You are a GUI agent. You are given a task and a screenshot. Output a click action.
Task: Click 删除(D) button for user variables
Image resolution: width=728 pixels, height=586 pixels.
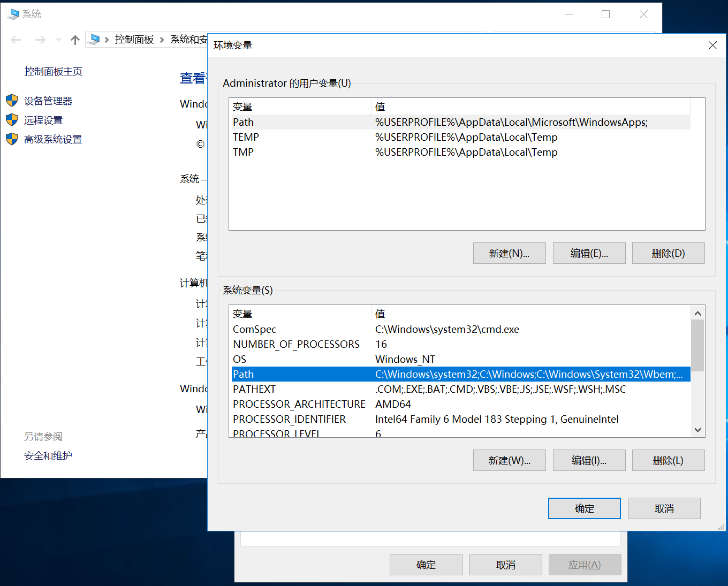point(669,253)
